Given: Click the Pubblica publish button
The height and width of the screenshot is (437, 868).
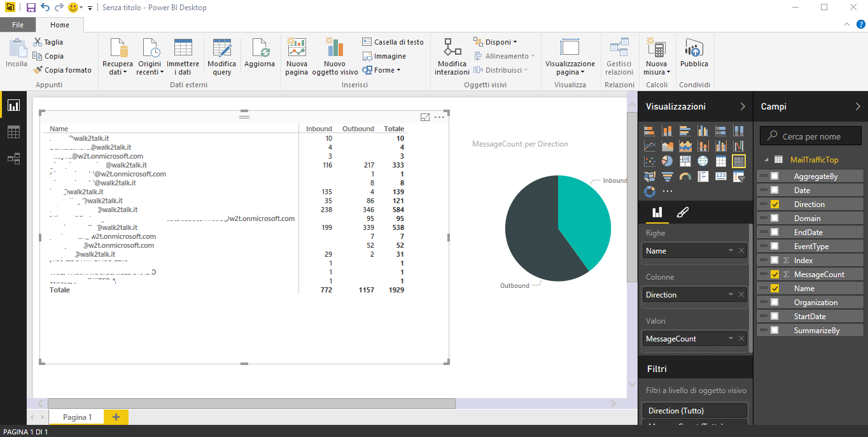Looking at the screenshot, I should 694,54.
